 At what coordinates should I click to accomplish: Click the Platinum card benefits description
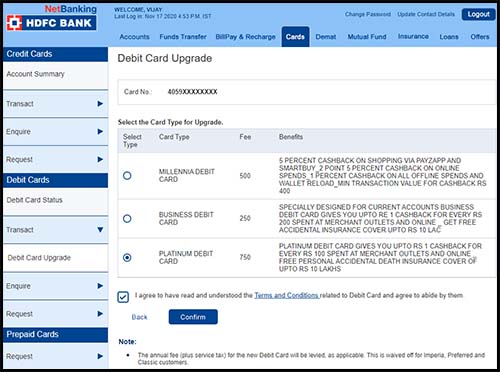(380, 257)
